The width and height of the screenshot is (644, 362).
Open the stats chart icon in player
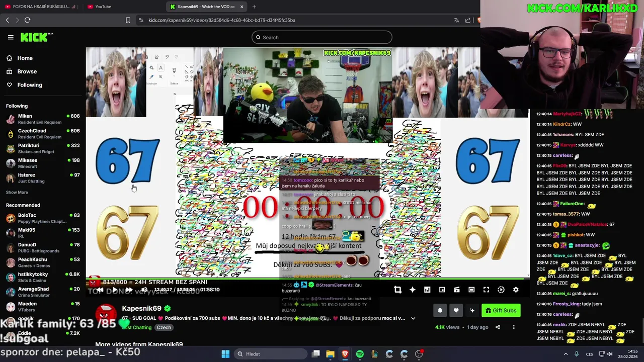point(427,290)
